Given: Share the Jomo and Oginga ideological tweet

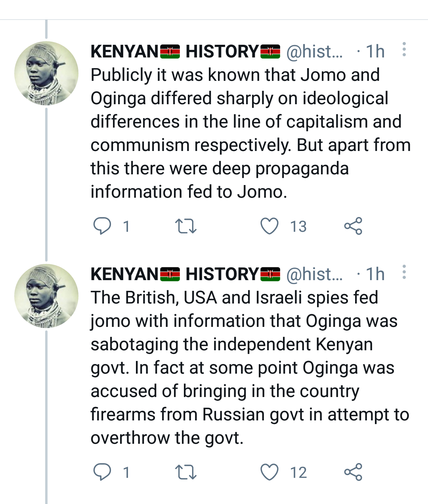Looking at the screenshot, I should pos(353,226).
